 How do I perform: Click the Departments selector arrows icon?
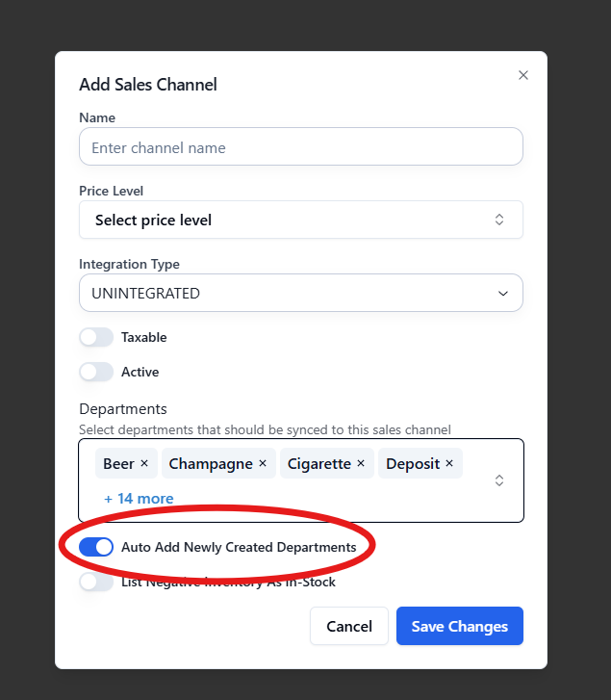click(x=499, y=480)
